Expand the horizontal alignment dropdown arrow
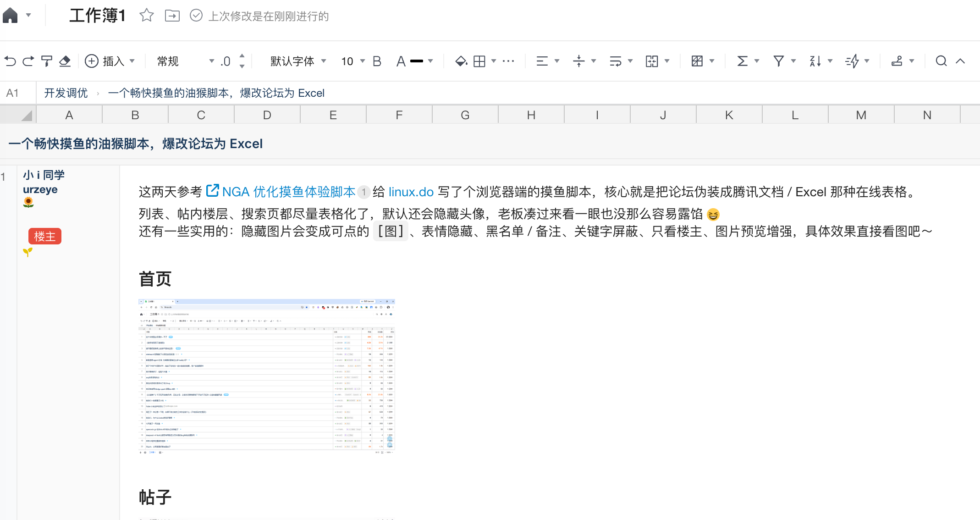Screen dimensions: 980x520 (557, 61)
